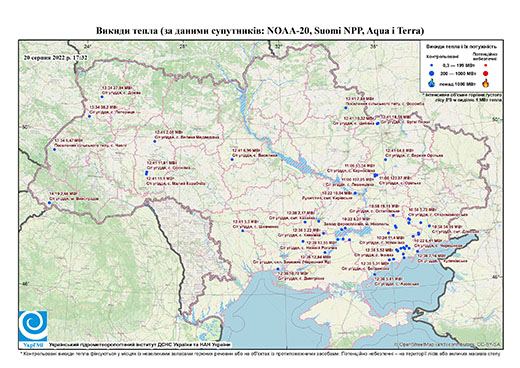Click small blue dot legend marker
The image size is (520, 368).
click(x=432, y=65)
